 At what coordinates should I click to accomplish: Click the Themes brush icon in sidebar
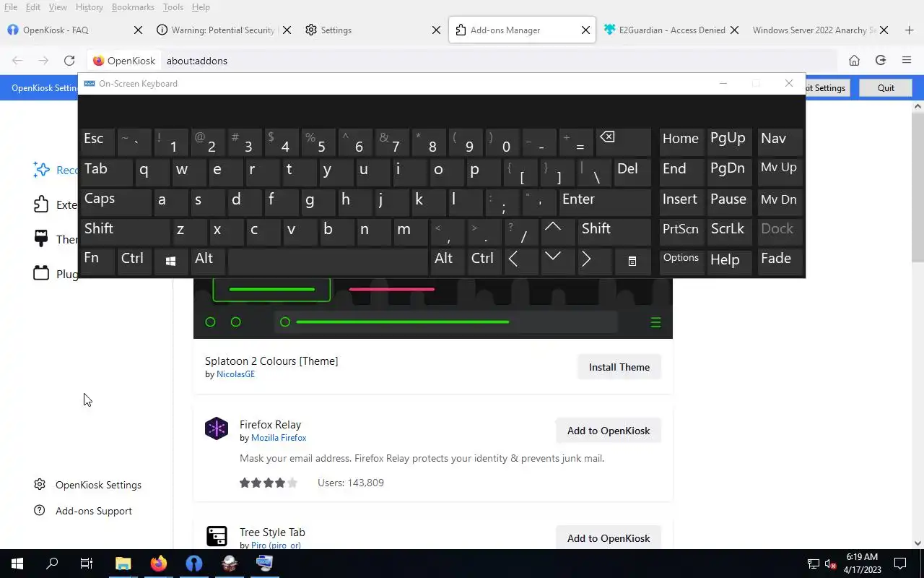coord(41,239)
